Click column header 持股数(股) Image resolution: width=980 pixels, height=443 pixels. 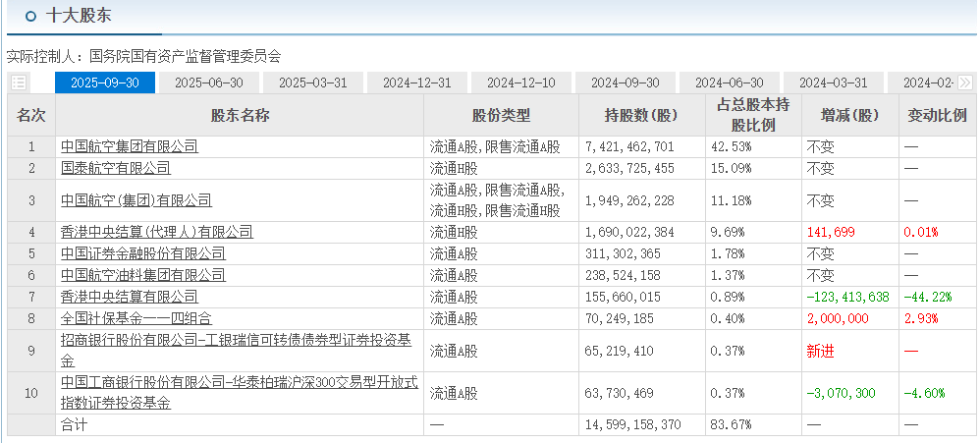tap(641, 115)
